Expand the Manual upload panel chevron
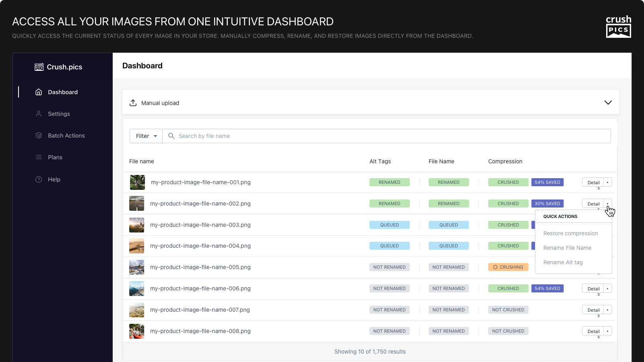Viewport: 644px width, 362px height. point(608,103)
